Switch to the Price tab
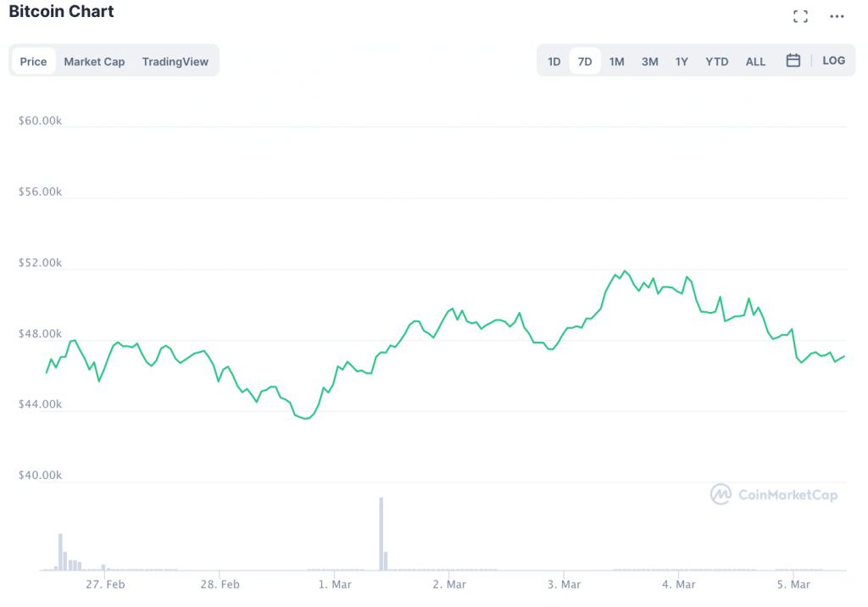868x607 pixels. (x=34, y=61)
